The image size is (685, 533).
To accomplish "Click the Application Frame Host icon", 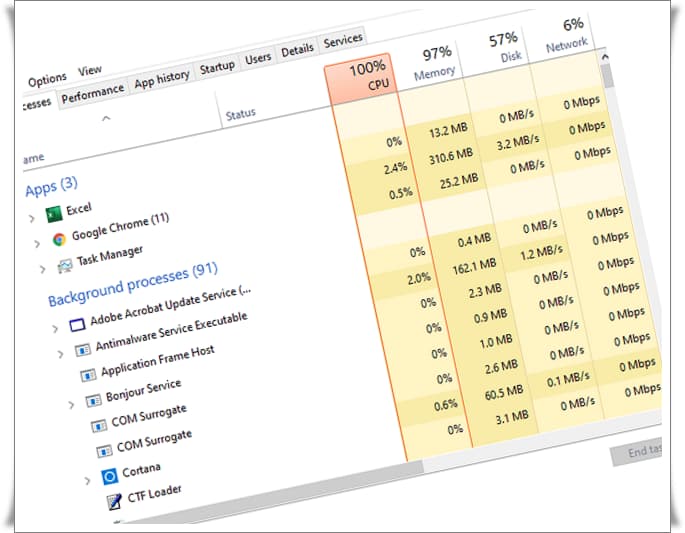I will (x=88, y=375).
